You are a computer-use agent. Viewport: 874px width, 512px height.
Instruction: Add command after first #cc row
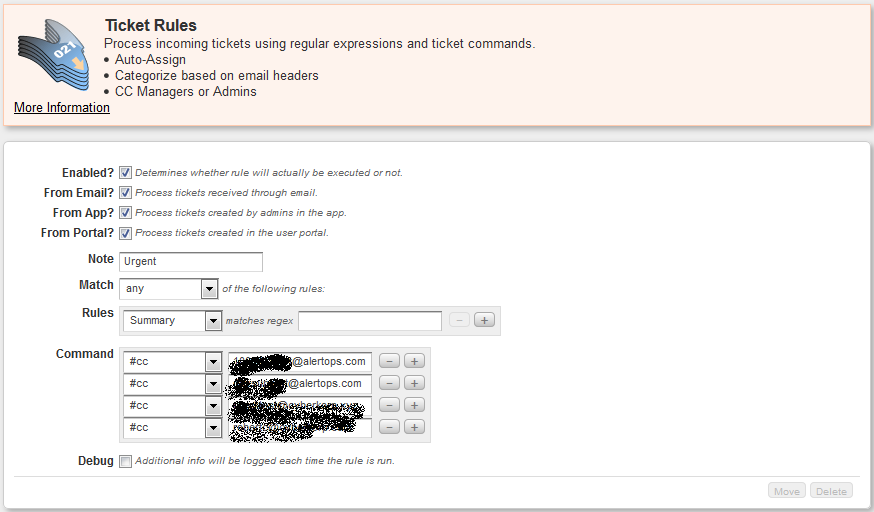coord(414,361)
